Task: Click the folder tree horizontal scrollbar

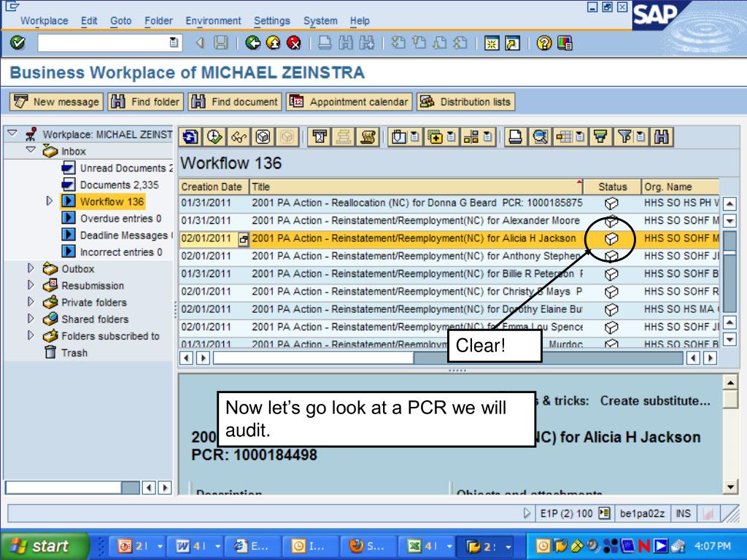Action: coord(72,487)
